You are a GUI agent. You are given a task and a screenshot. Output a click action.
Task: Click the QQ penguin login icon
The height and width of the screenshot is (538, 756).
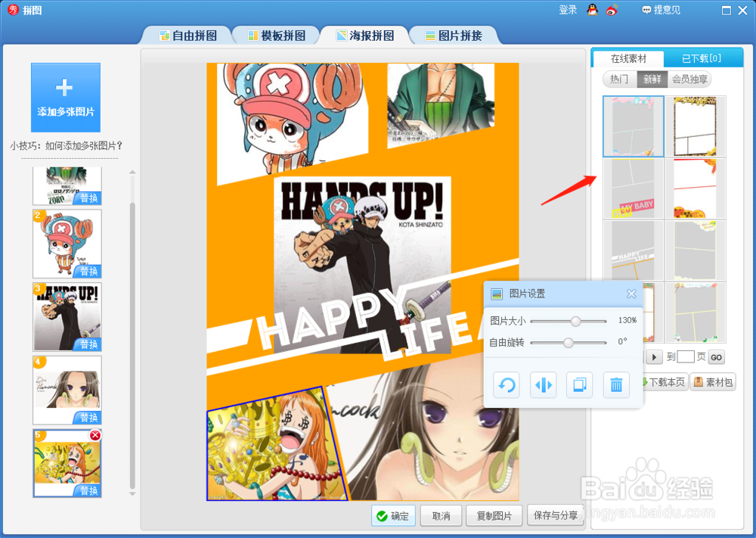(x=592, y=10)
